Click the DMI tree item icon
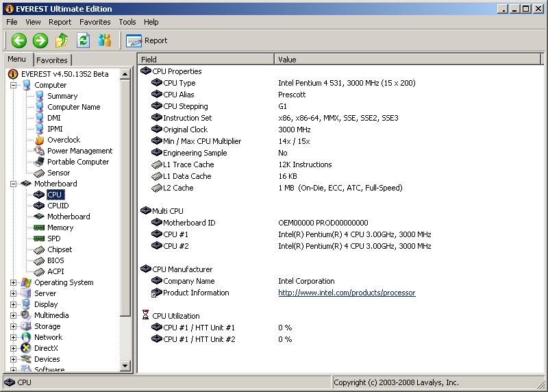The image size is (548, 392). point(39,118)
